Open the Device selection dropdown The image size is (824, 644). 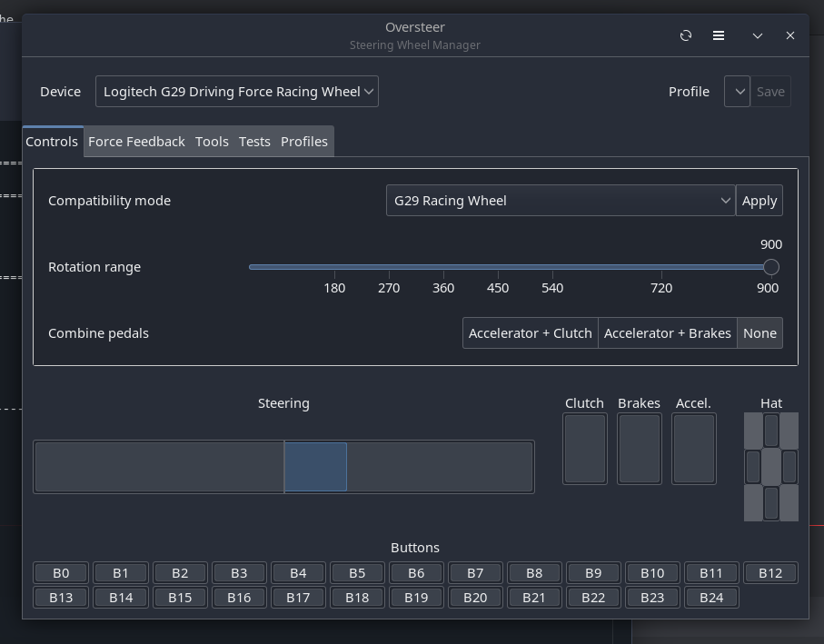click(237, 92)
